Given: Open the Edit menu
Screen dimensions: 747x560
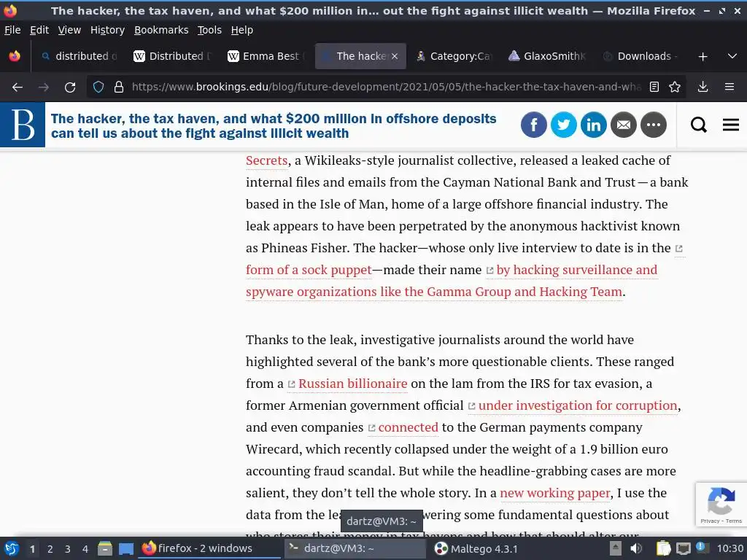Looking at the screenshot, I should click(39, 30).
